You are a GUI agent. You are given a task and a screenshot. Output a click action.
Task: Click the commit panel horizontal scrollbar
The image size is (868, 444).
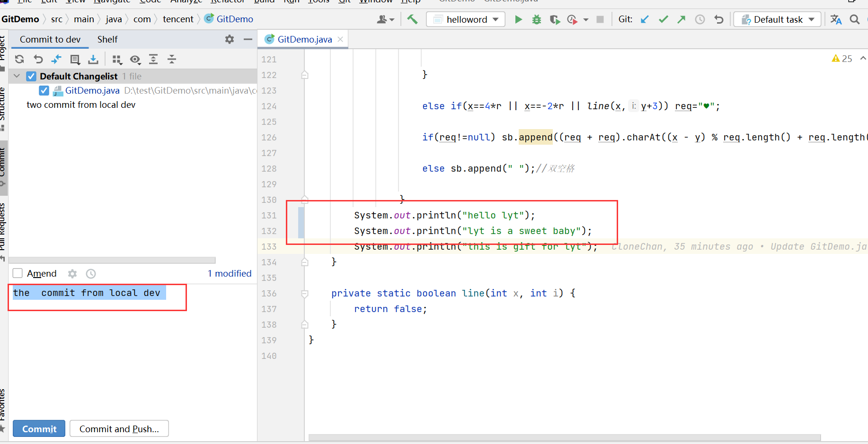tap(112, 260)
